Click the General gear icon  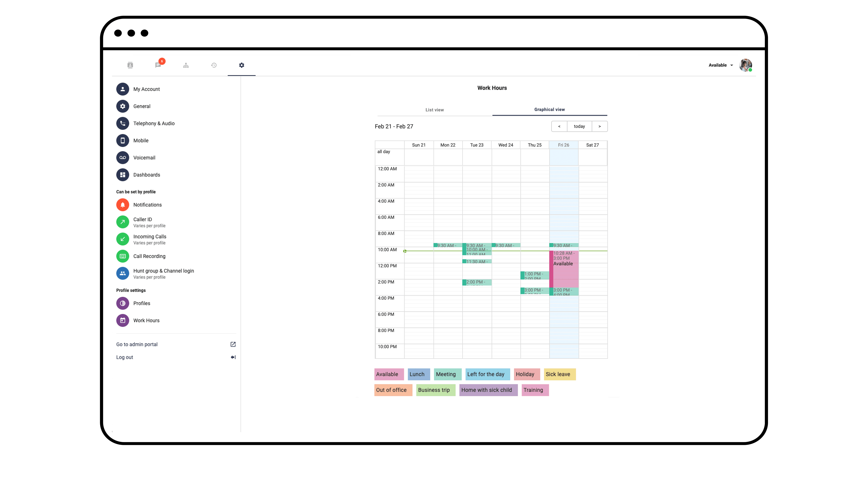coord(123,106)
